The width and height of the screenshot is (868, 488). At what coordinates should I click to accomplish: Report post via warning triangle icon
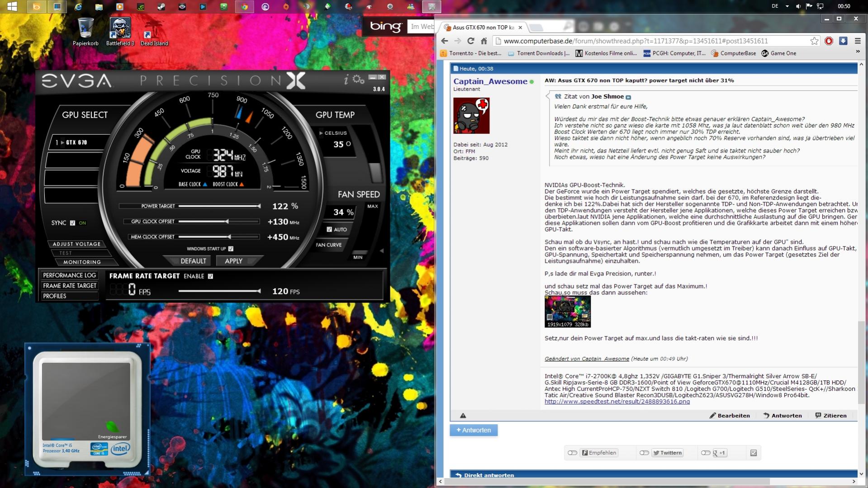(x=463, y=416)
